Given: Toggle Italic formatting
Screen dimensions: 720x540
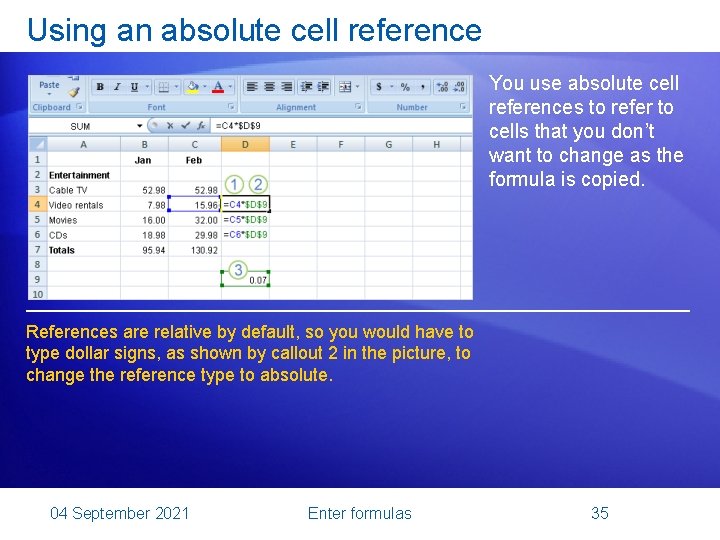Looking at the screenshot, I should (118, 87).
